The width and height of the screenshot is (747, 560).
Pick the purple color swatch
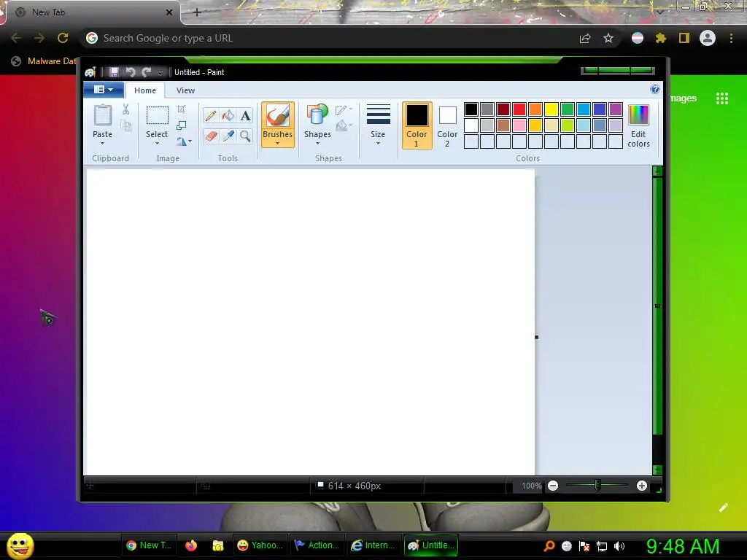pyautogui.click(x=616, y=109)
